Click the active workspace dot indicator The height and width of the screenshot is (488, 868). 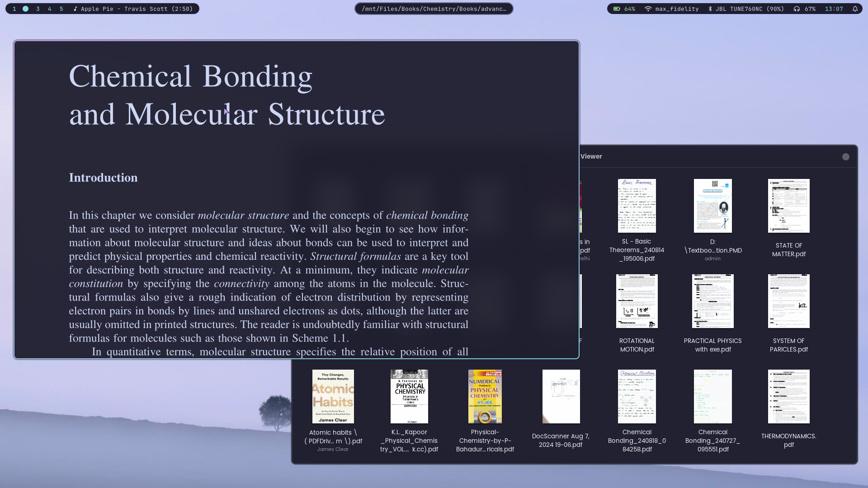[x=26, y=9]
